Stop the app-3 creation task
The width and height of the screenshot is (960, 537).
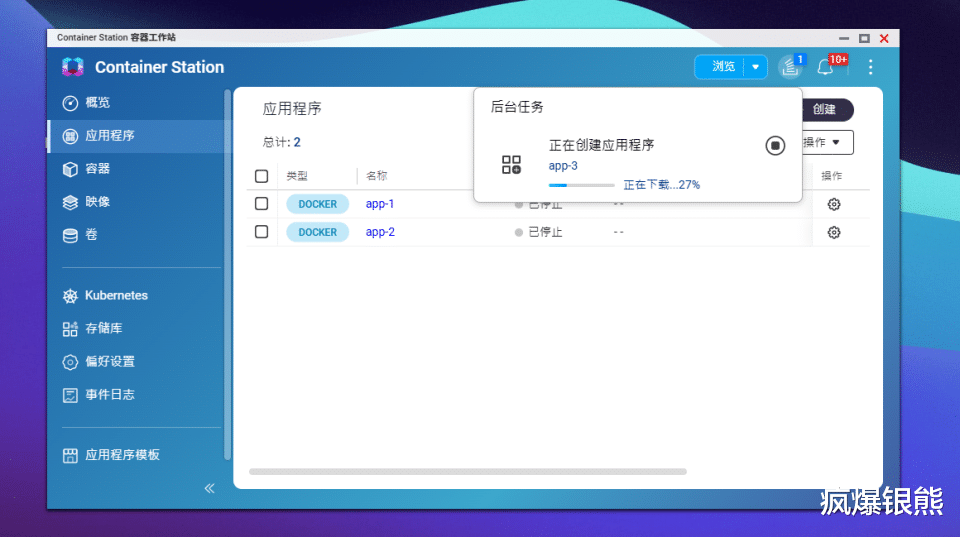775,145
